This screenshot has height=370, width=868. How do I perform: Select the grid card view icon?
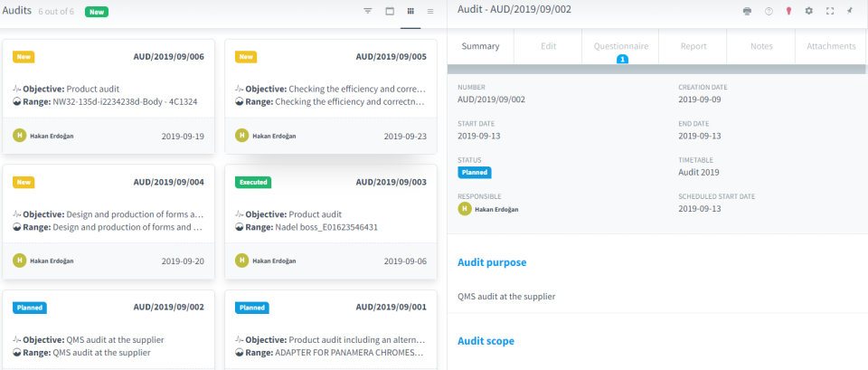pos(410,11)
